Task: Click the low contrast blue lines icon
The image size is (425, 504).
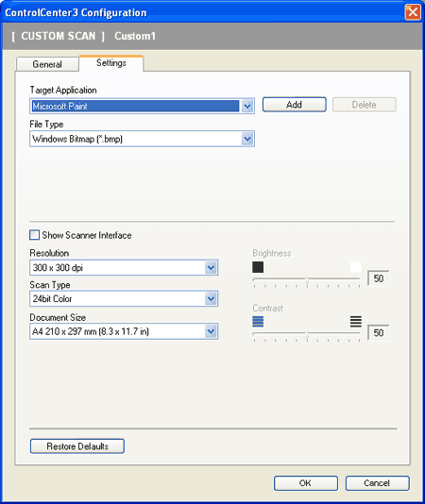Action: click(x=258, y=322)
